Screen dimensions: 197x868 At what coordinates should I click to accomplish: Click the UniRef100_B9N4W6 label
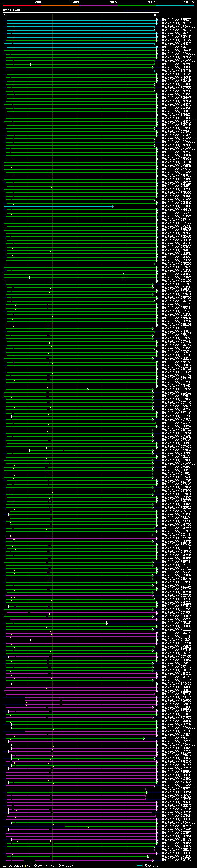tap(177, 50)
